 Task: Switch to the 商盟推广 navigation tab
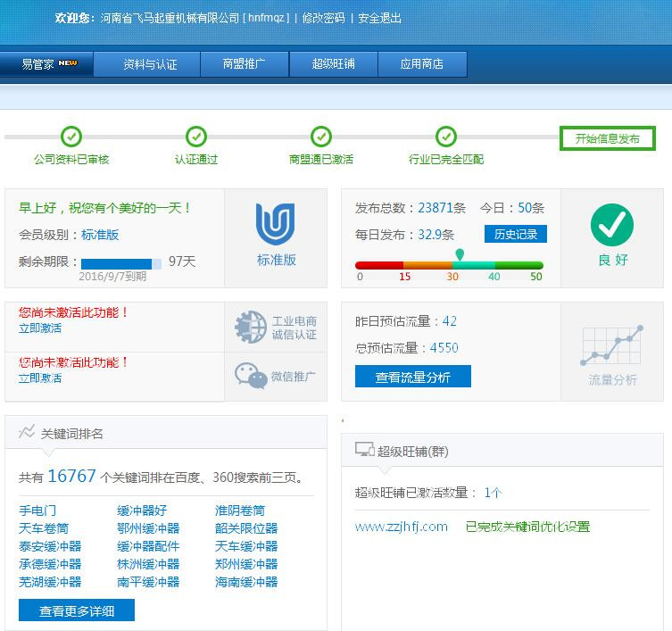(244, 64)
